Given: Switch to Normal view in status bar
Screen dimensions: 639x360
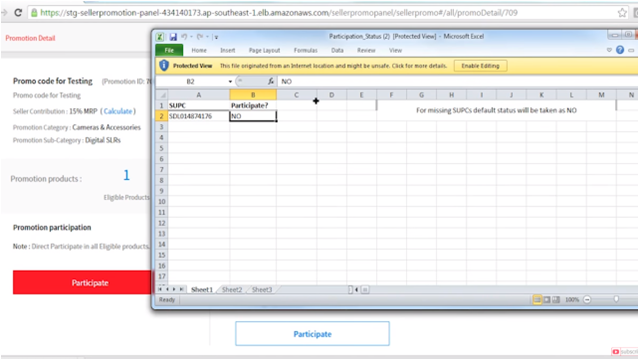Looking at the screenshot, I should click(x=537, y=300).
